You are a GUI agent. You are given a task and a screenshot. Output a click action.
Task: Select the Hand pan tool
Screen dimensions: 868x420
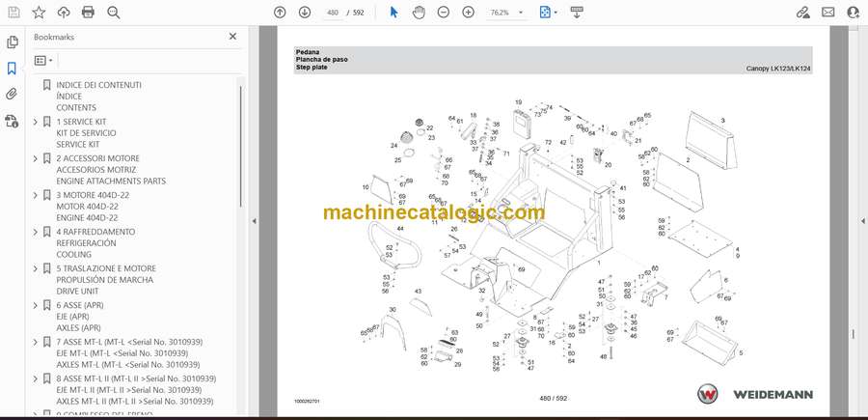pyautogui.click(x=419, y=13)
